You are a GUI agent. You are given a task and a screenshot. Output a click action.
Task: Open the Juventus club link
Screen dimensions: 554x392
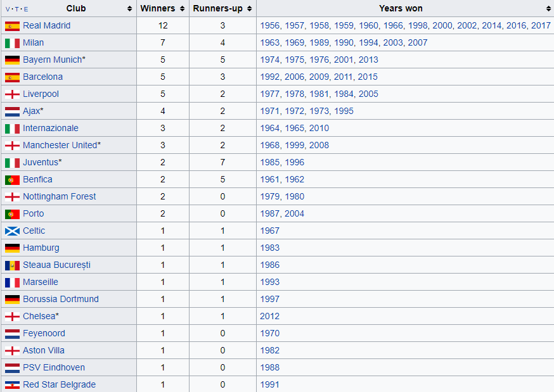[x=41, y=162]
